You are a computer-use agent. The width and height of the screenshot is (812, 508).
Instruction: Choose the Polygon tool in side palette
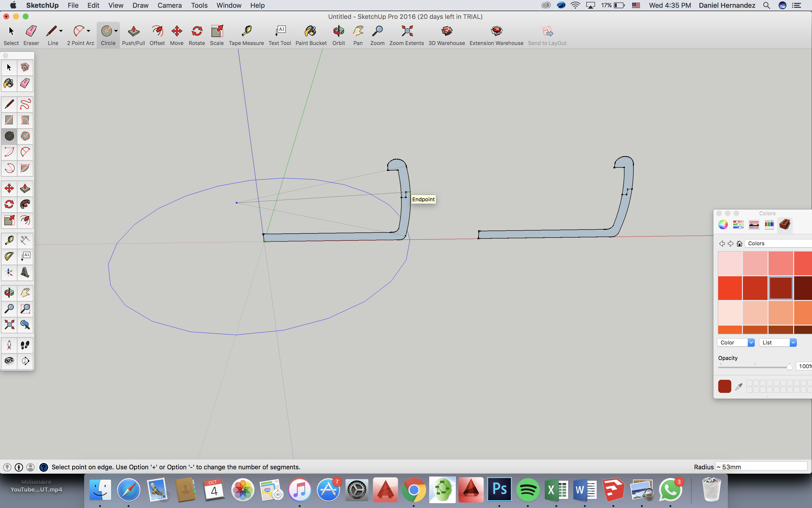25,136
